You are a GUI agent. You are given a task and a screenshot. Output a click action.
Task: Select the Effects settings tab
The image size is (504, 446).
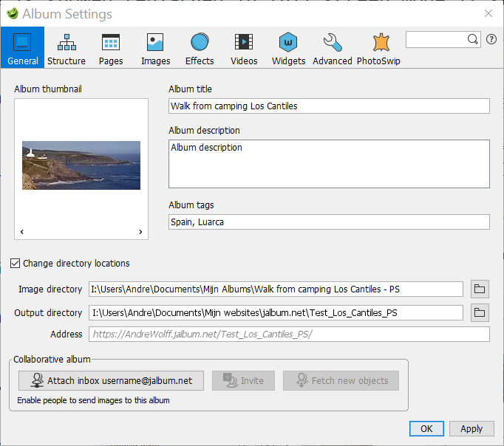click(x=200, y=49)
